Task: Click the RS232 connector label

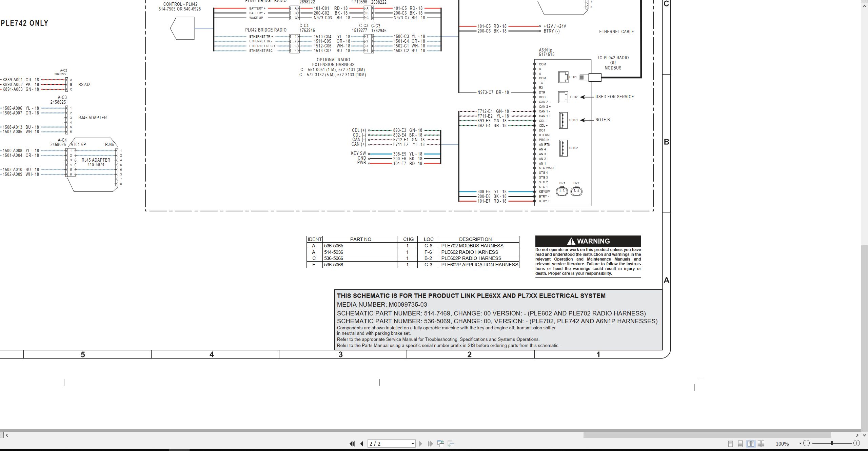Action: click(x=84, y=85)
